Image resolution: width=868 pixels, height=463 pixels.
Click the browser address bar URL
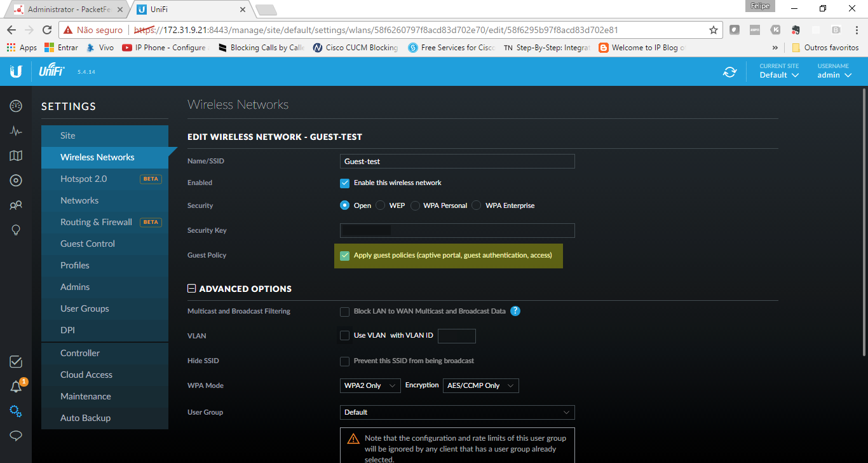pyautogui.click(x=375, y=30)
